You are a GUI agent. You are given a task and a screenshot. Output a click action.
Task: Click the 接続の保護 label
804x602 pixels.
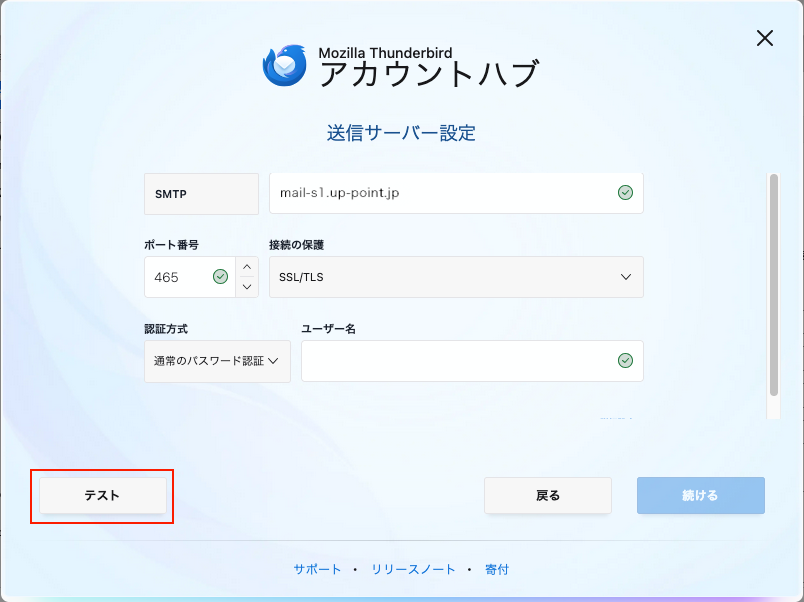click(296, 245)
